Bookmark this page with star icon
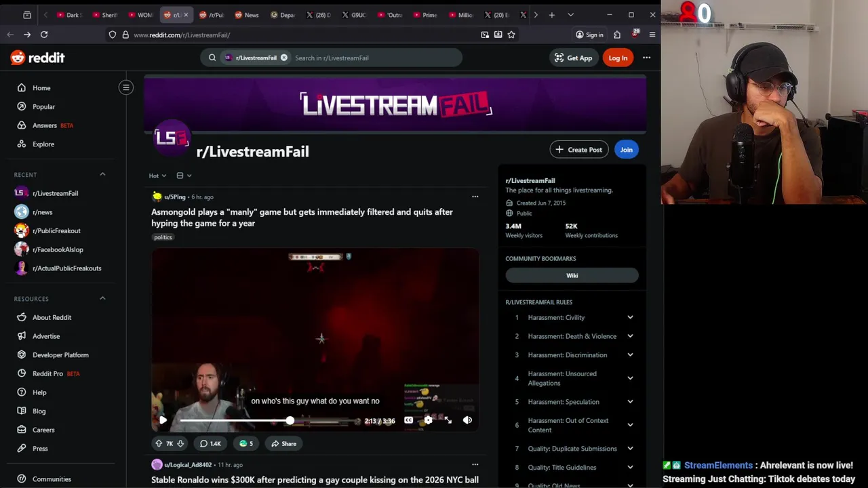This screenshot has height=488, width=868. 511,35
